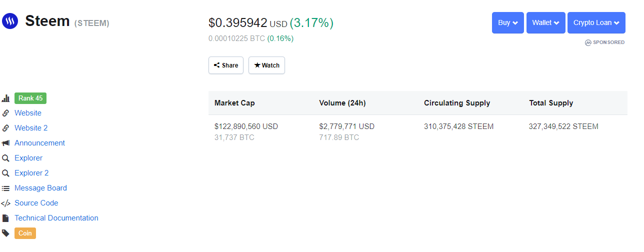Image resolution: width=644 pixels, height=252 pixels.
Task: Click the bar chart icon beside Rank 45
Action: click(x=6, y=98)
